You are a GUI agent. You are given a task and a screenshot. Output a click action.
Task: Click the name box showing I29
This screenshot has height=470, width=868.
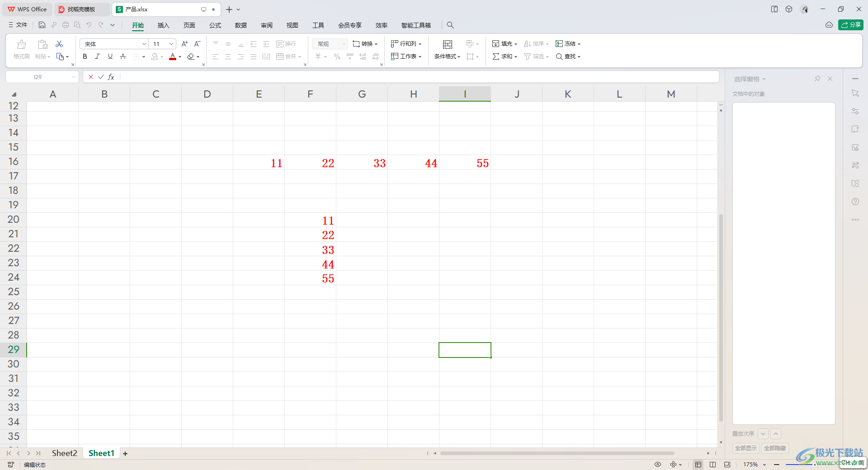[x=38, y=77]
